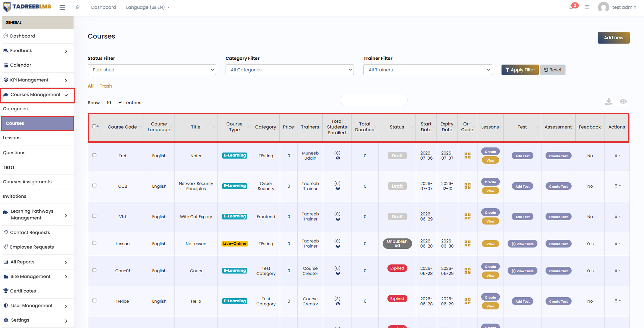Select Questions in the sidebar
Viewport: 644px width, 328px height.
coord(38,152)
